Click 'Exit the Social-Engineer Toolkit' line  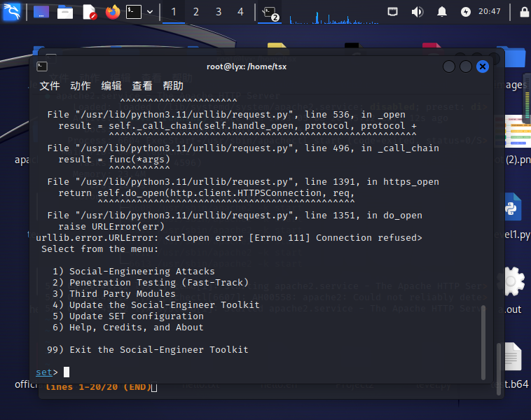[x=148, y=349]
